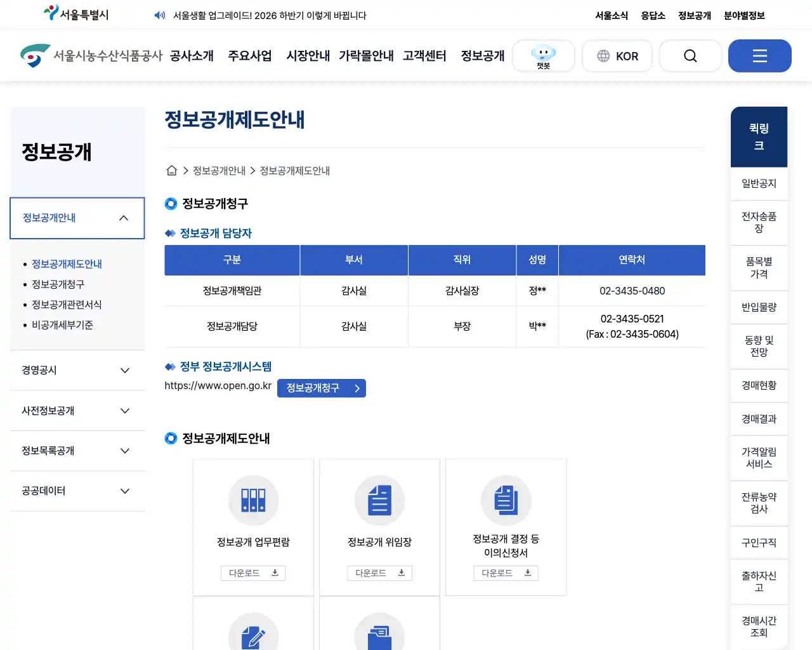Download the 정보공개 결정 등 이의신청서 file
The width and height of the screenshot is (812, 650).
click(x=506, y=573)
